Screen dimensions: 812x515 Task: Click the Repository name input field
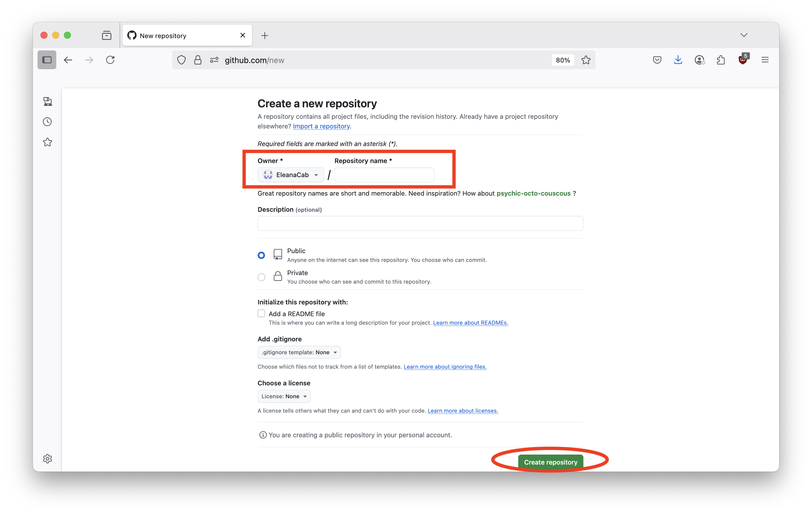(x=384, y=175)
